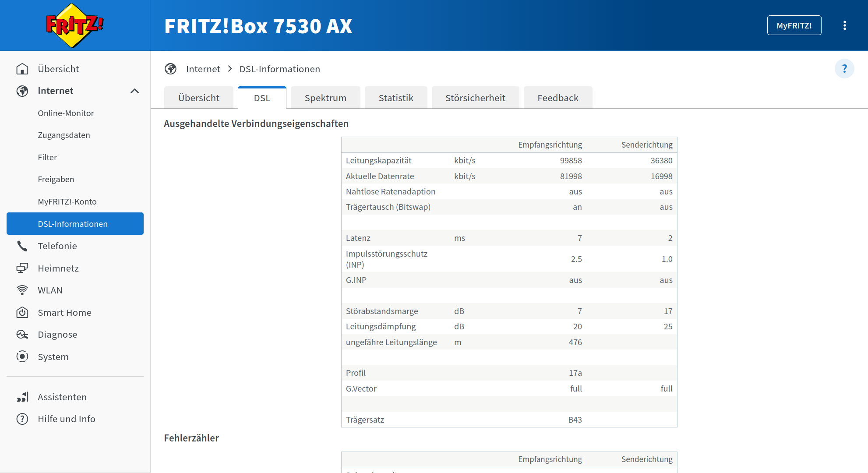Open Smart Home menu entry

click(x=64, y=313)
